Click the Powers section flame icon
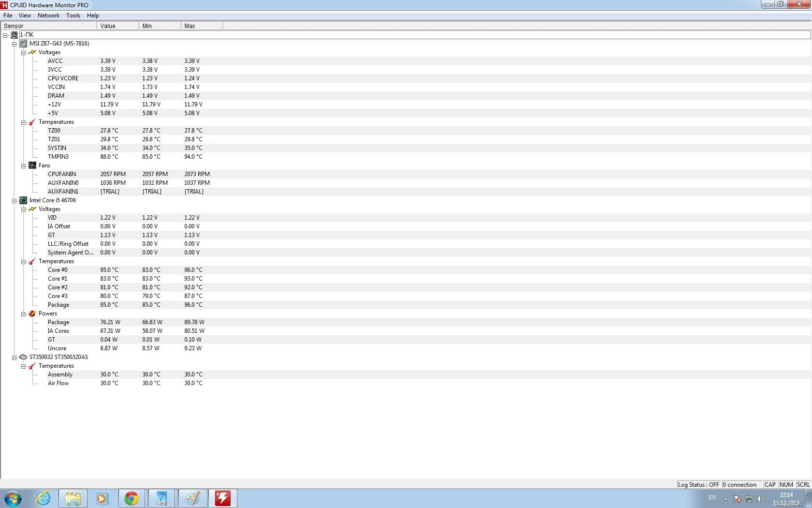This screenshot has height=508, width=812. coord(32,314)
